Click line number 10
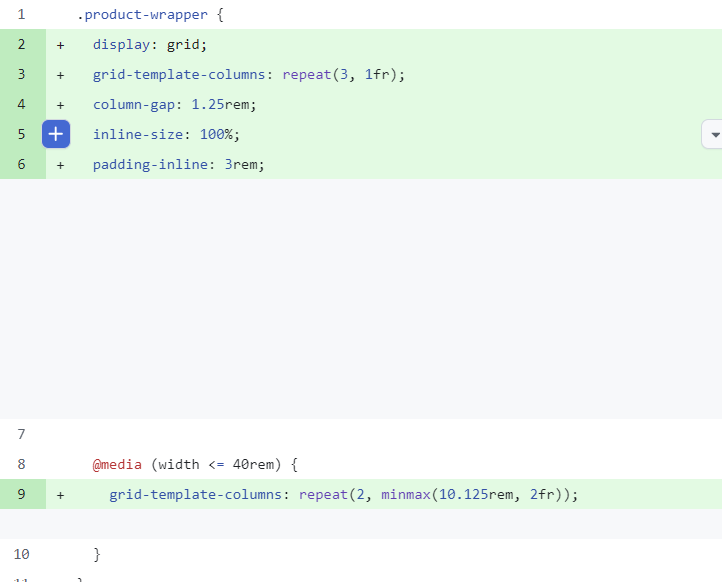Image resolution: width=722 pixels, height=582 pixels. pos(21,554)
